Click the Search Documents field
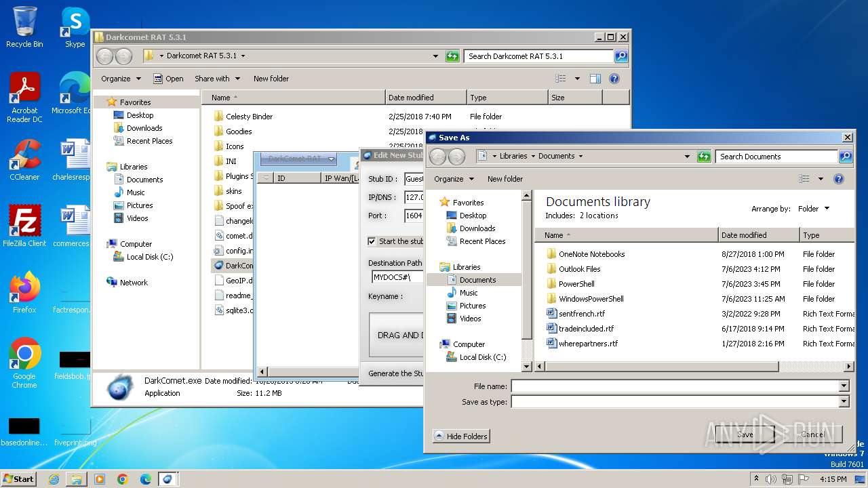This screenshot has width=868, height=488. tap(777, 157)
